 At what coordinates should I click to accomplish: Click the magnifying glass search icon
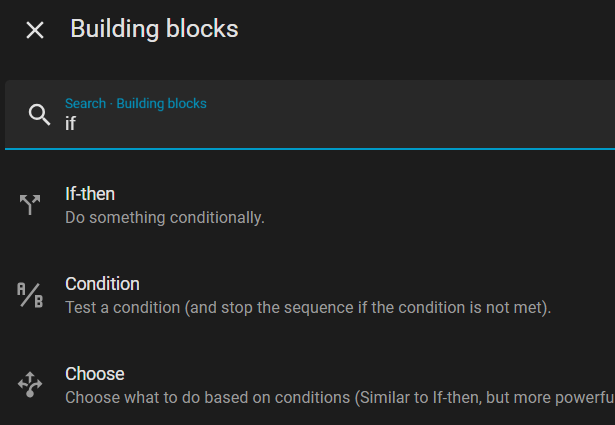point(39,114)
